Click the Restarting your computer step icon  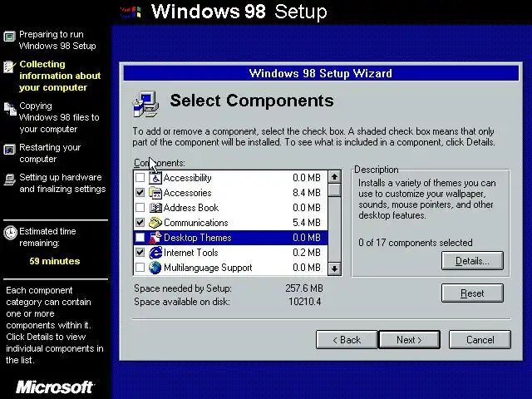[x=9, y=150]
